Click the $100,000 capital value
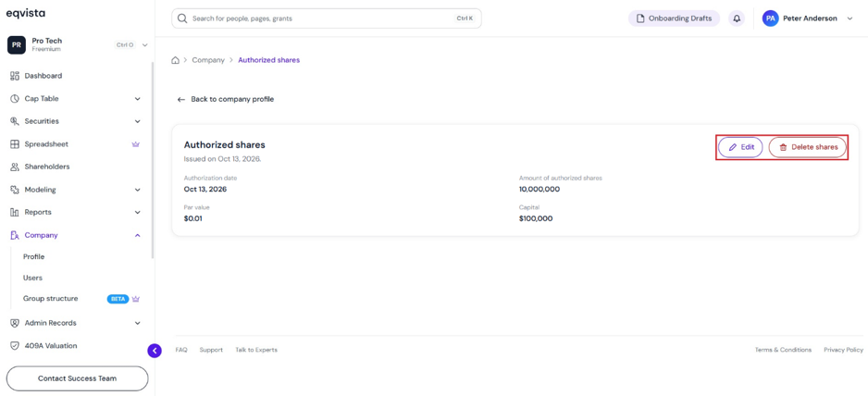The height and width of the screenshot is (396, 868). (x=536, y=218)
